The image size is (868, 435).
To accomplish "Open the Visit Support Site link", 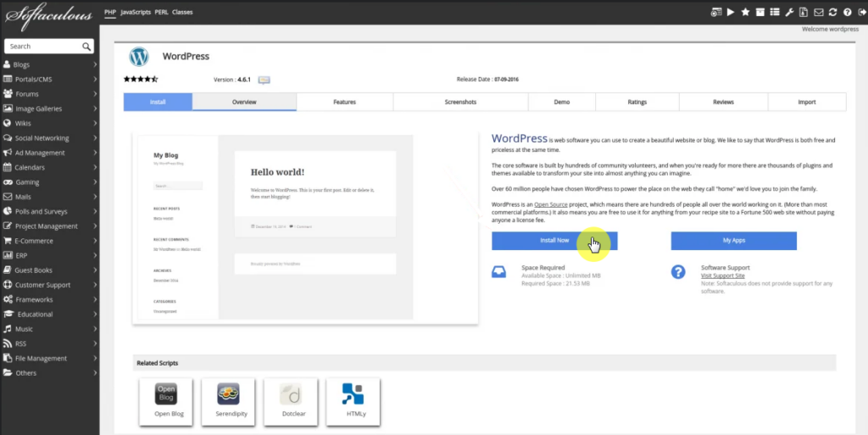I will [x=722, y=276].
